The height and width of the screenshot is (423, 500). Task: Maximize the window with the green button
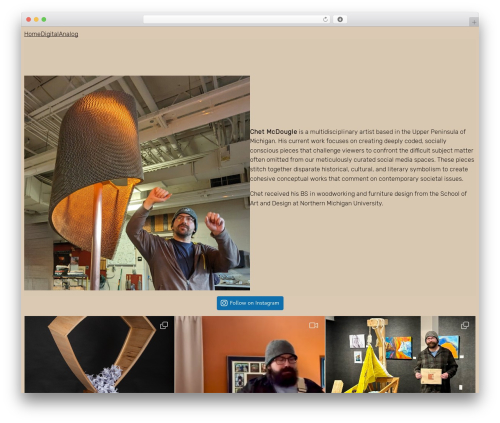click(44, 20)
